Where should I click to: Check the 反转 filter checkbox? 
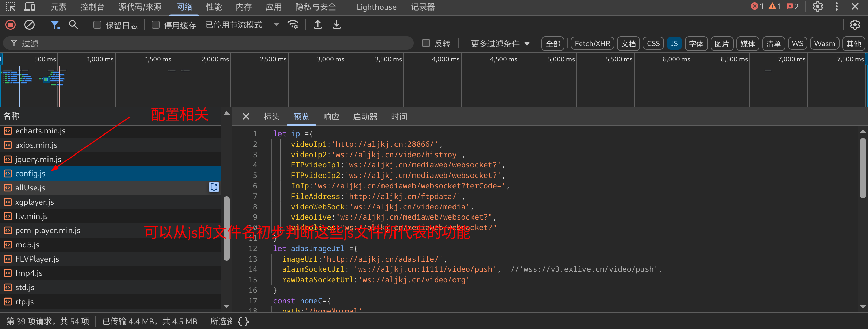click(x=426, y=43)
